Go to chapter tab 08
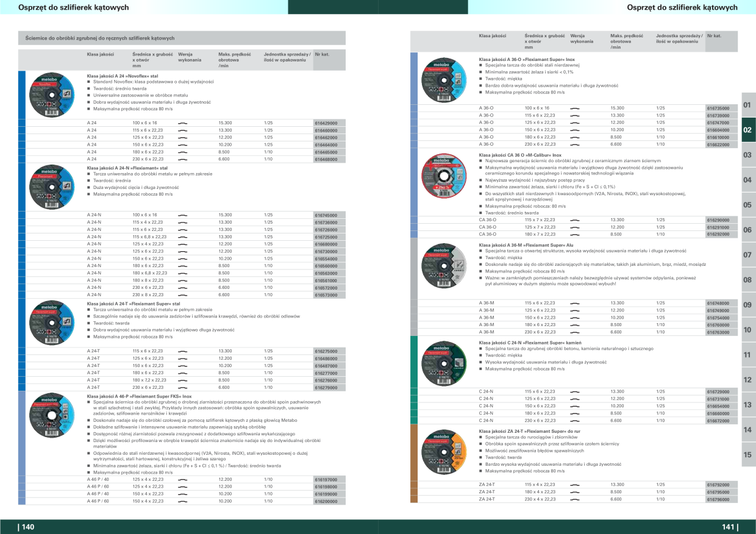Screen dimensions: 756x534 [747, 280]
